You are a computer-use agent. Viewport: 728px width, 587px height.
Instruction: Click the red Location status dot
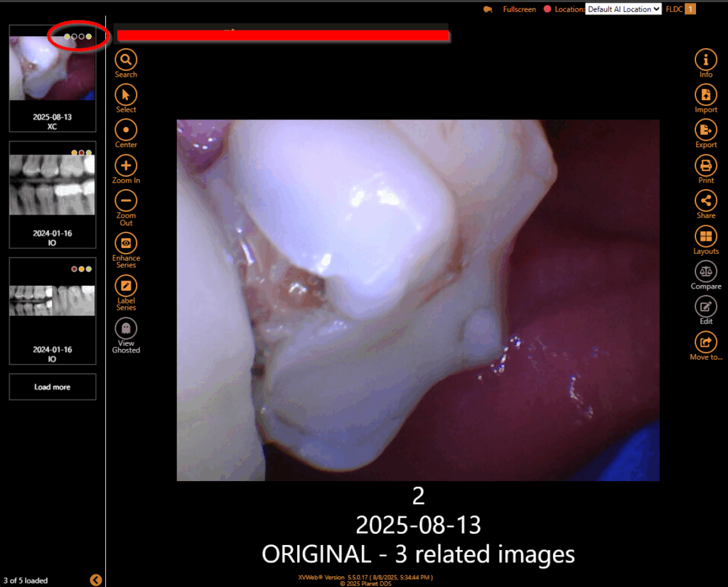(547, 9)
